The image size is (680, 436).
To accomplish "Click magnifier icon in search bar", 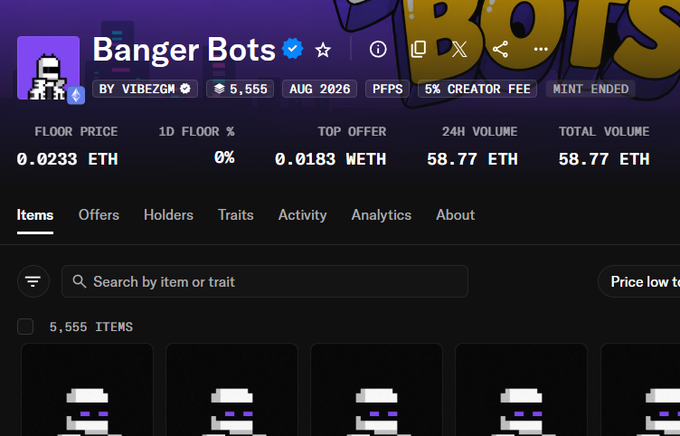I will [79, 282].
